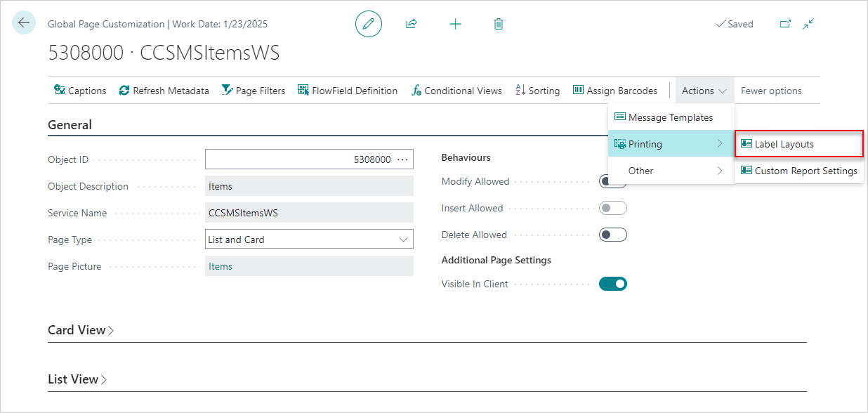
Task: Expand the List View section
Action: (77, 379)
